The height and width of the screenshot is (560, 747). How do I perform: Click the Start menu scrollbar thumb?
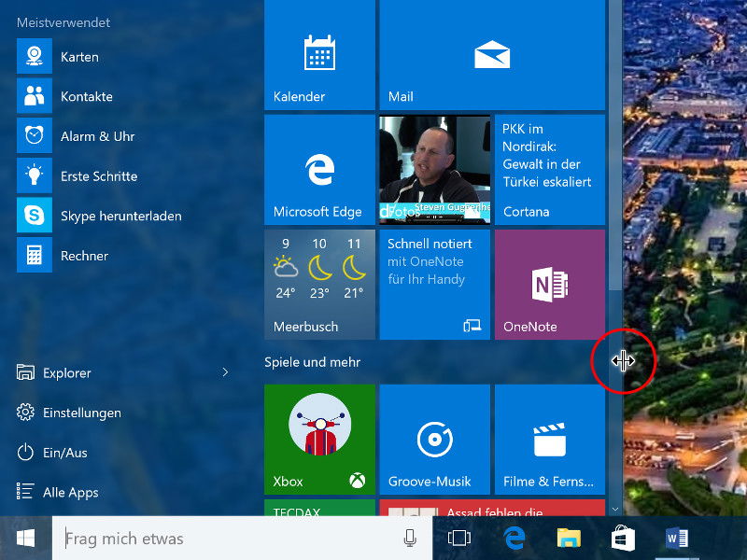pyautogui.click(x=615, y=145)
